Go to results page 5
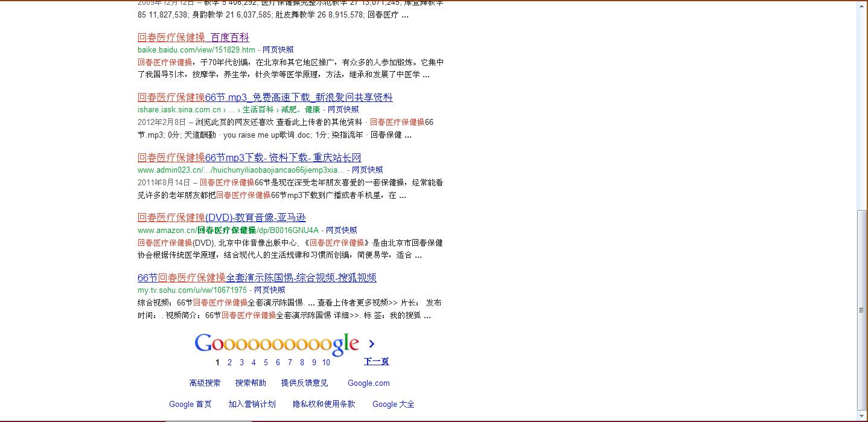This screenshot has width=868, height=422. click(266, 362)
